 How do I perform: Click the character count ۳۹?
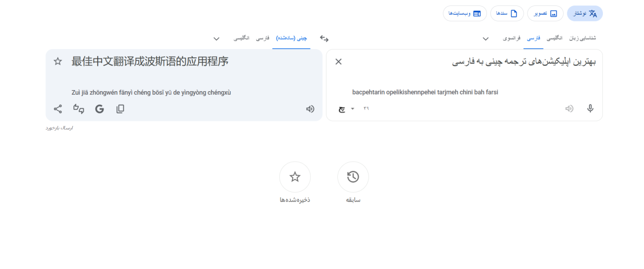click(366, 108)
